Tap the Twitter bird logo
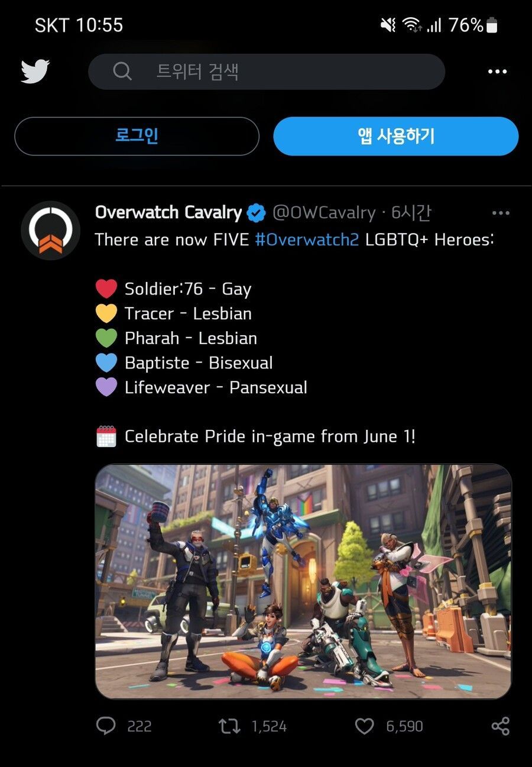 pos(35,72)
